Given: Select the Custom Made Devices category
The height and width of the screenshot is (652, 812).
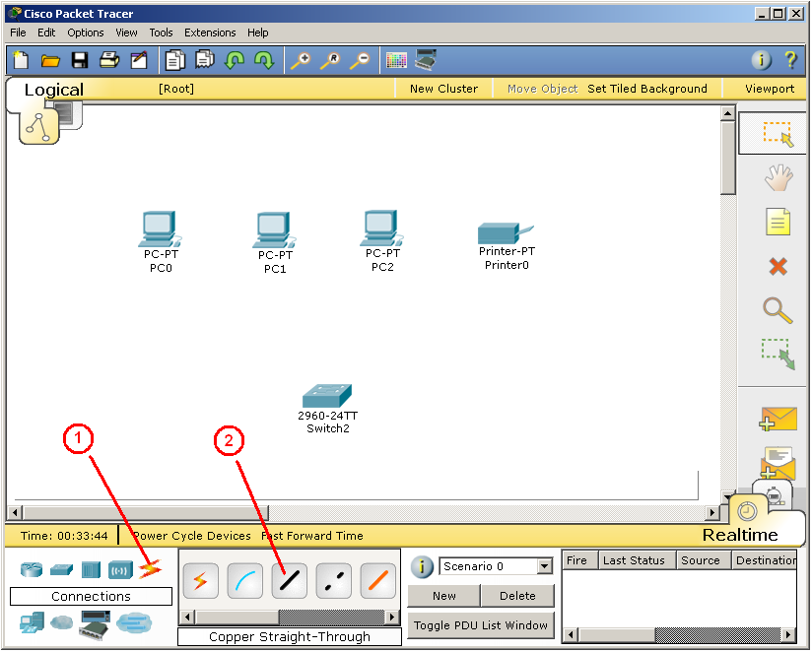Looking at the screenshot, I should coord(95,623).
